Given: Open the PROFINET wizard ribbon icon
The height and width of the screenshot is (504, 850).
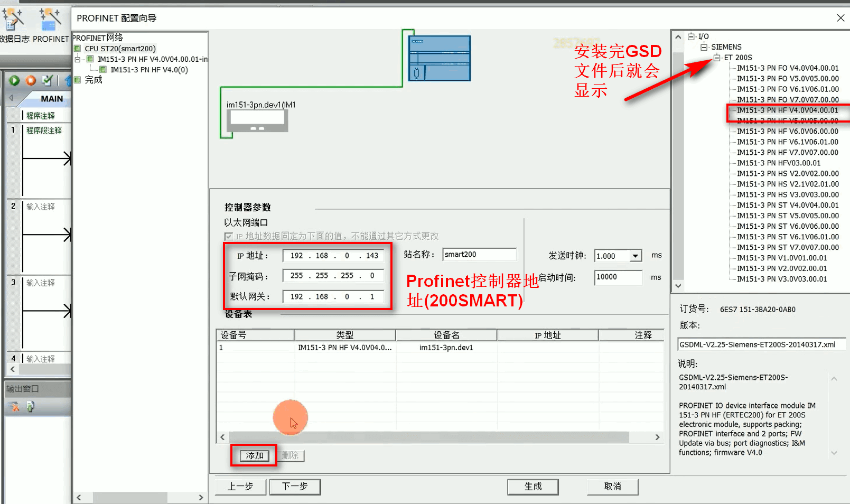Looking at the screenshot, I should pos(50,20).
